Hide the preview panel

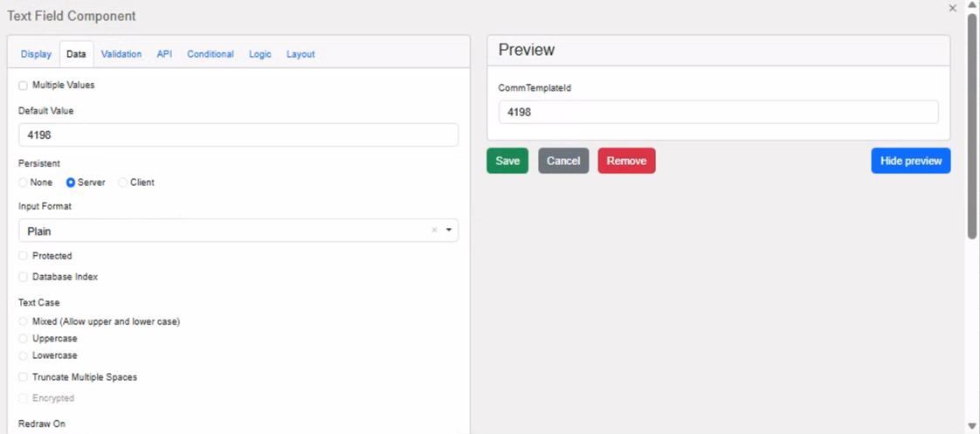(910, 161)
